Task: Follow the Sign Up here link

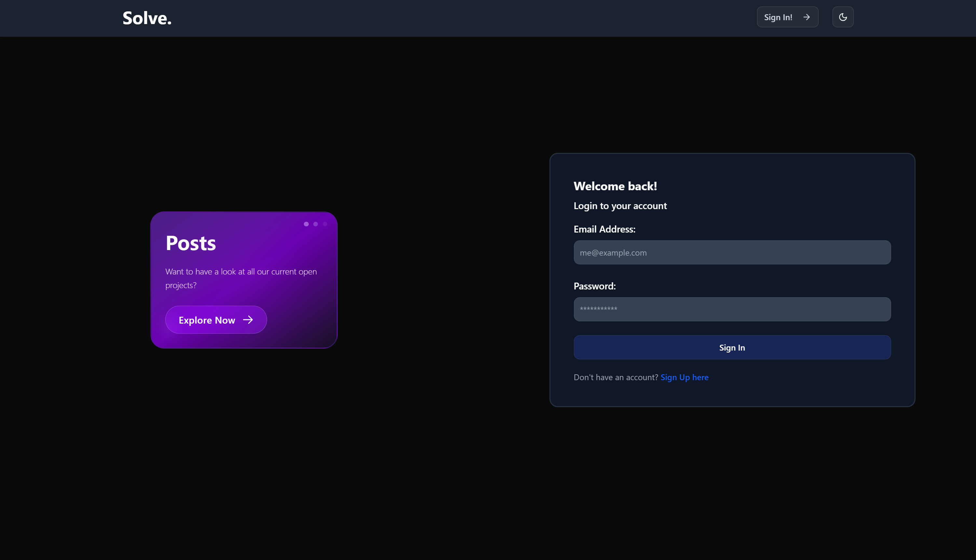Action: pos(684,377)
